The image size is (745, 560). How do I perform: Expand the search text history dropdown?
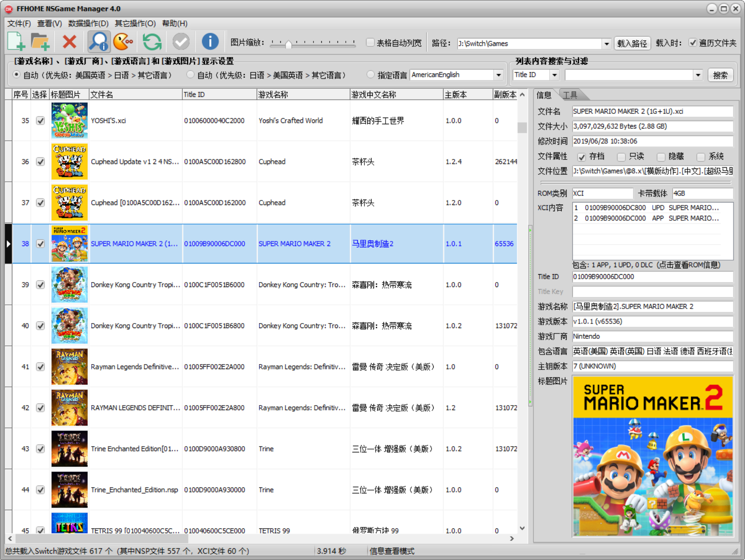pyautogui.click(x=698, y=75)
